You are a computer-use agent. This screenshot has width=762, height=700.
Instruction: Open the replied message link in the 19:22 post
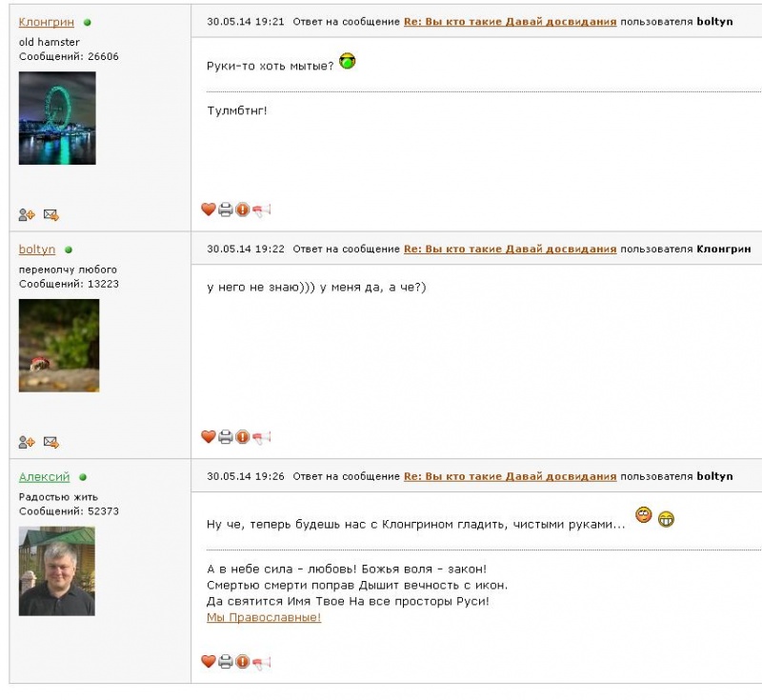click(510, 249)
